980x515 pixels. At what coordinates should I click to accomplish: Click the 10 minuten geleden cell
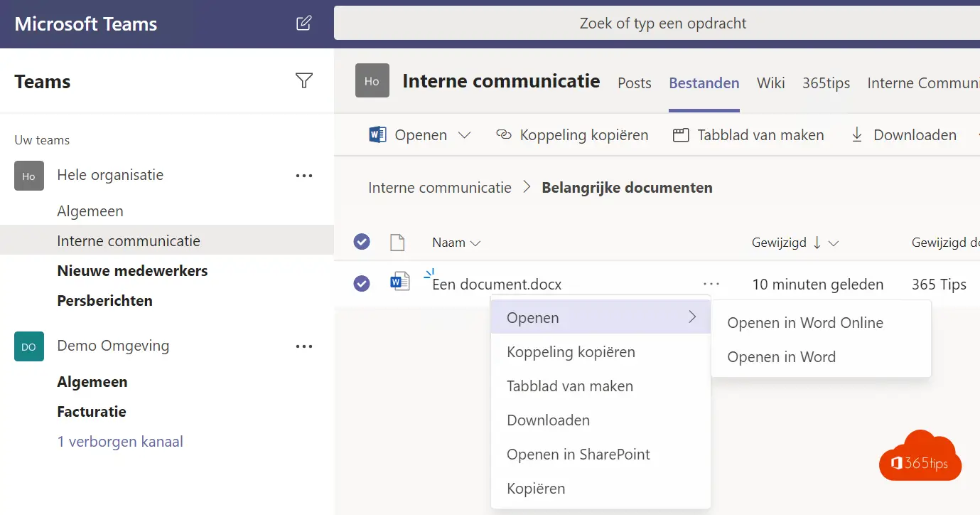pos(818,285)
